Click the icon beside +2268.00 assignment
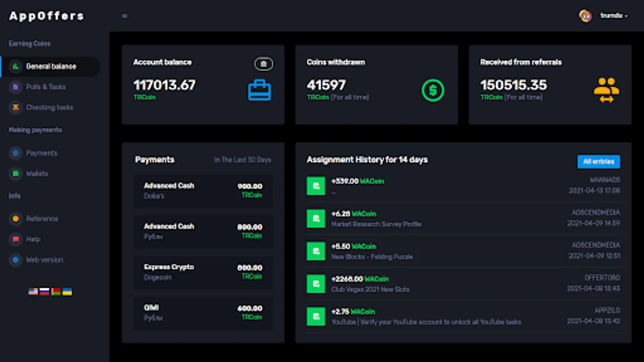Image resolution: width=644 pixels, height=362 pixels. tap(316, 284)
